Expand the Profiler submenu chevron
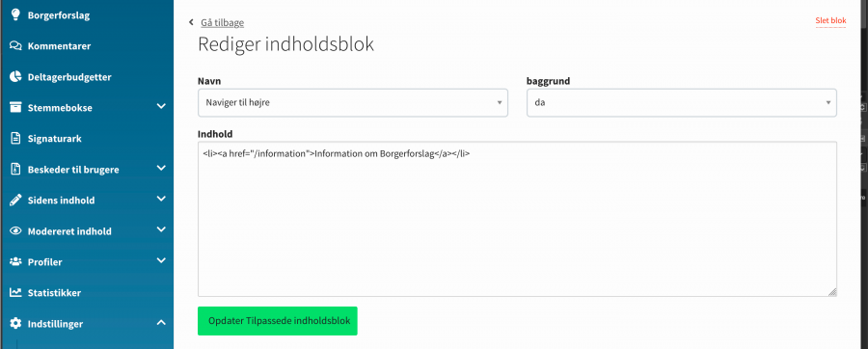868x349 pixels. pyautogui.click(x=161, y=260)
